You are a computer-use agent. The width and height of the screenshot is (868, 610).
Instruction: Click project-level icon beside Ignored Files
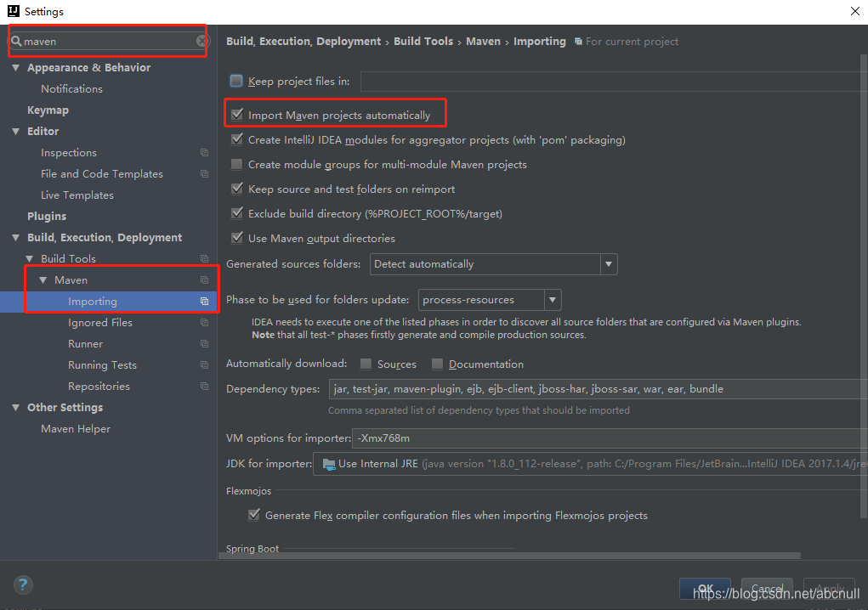point(204,323)
